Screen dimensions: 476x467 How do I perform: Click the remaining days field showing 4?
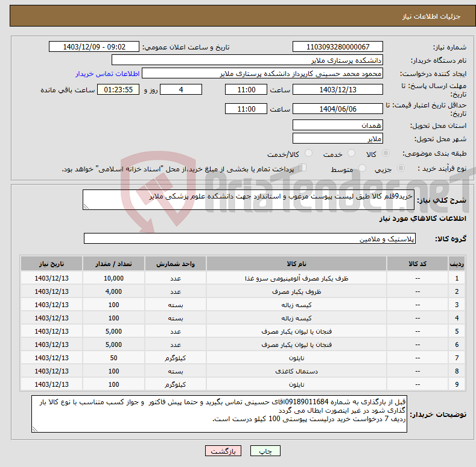tap(181, 89)
